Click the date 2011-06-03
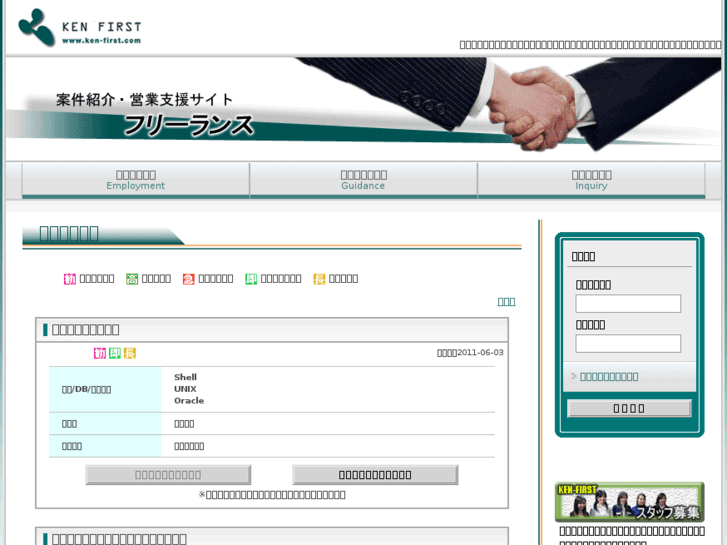727x545 pixels. [480, 353]
